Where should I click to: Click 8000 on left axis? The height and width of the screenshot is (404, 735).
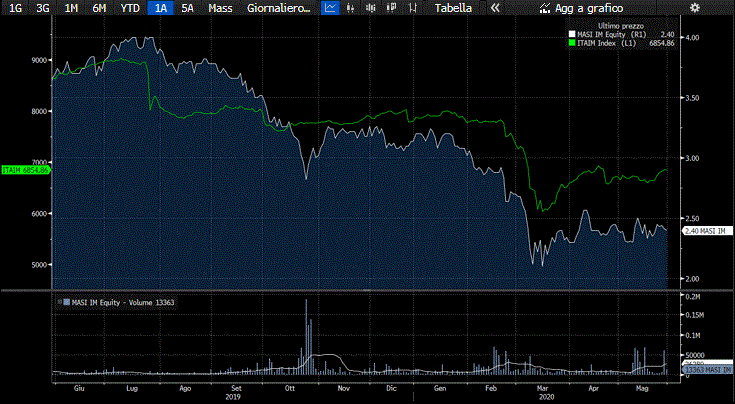point(39,111)
